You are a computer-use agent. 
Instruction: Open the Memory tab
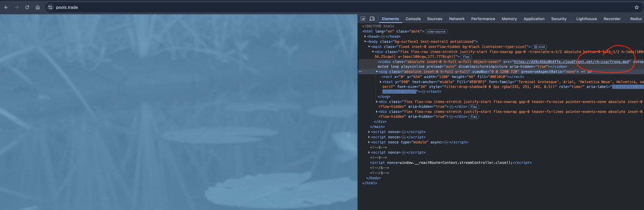click(x=509, y=19)
